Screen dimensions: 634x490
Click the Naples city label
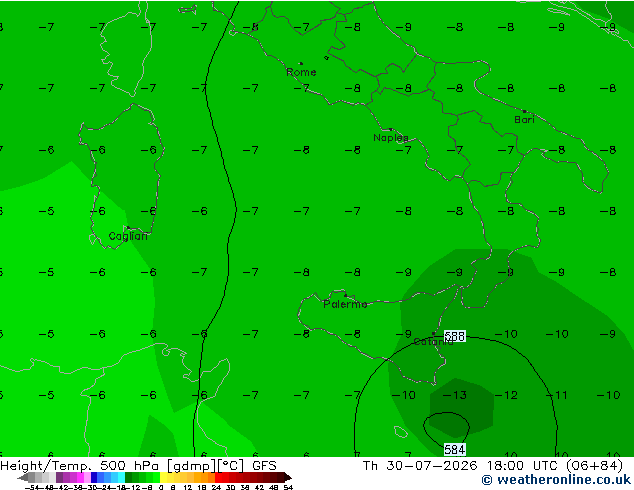pos(391,138)
